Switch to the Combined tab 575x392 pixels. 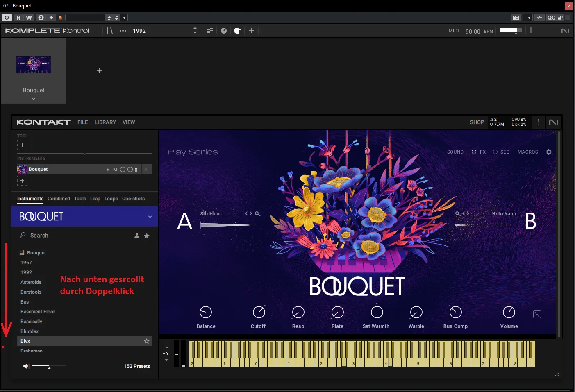point(59,199)
